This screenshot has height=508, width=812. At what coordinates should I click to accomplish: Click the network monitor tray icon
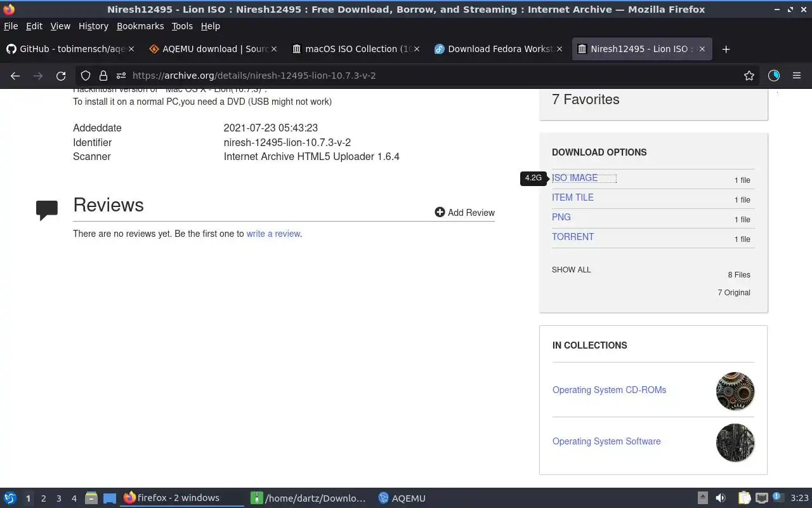pyautogui.click(x=762, y=498)
